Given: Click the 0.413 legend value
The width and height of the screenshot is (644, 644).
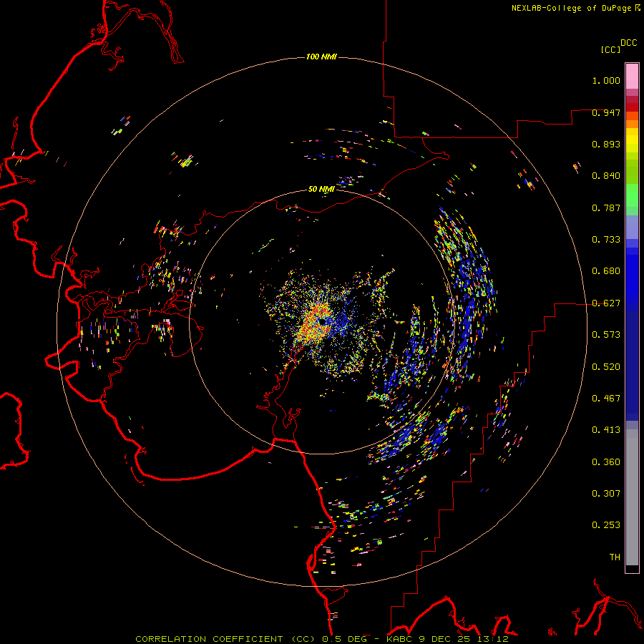Looking at the screenshot, I should click(x=606, y=430).
